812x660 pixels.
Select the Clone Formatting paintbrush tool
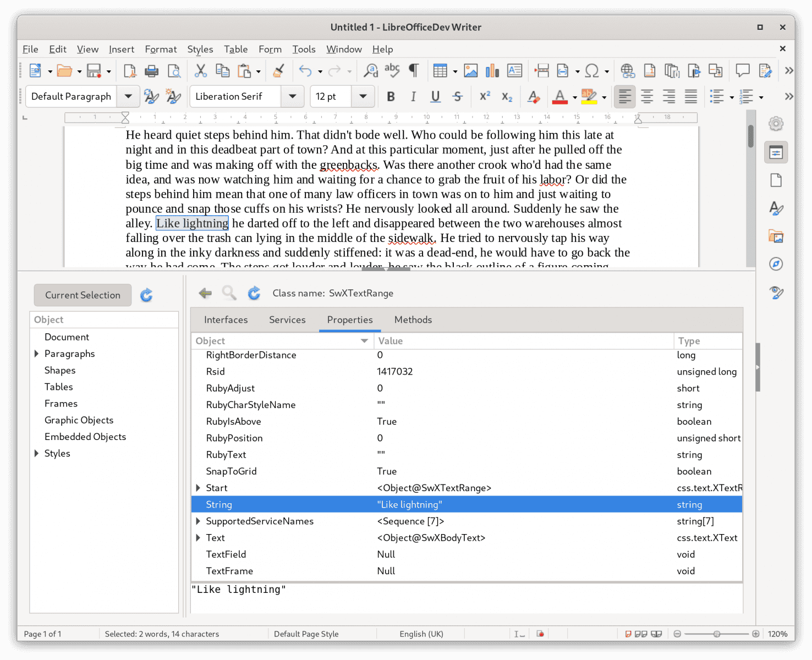click(x=278, y=70)
